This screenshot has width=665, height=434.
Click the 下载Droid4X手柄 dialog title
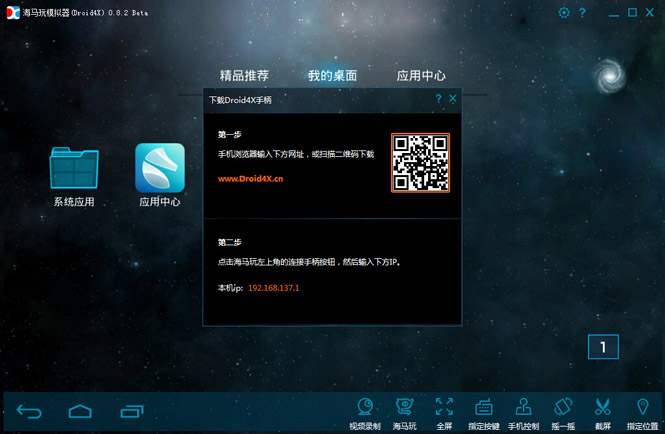pos(240,100)
